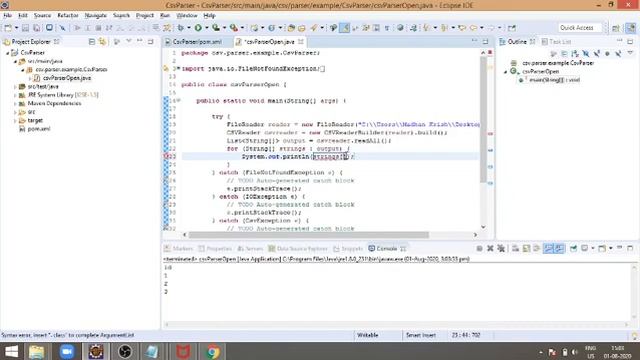The width and height of the screenshot is (640, 360).
Task: Click the Java perspective icon at top right
Action: [631, 28]
